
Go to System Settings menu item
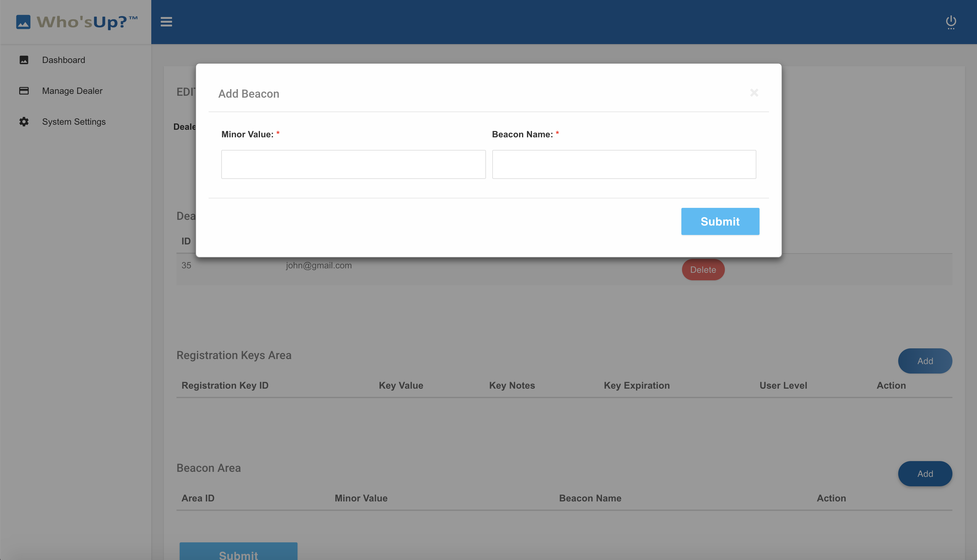tap(74, 122)
